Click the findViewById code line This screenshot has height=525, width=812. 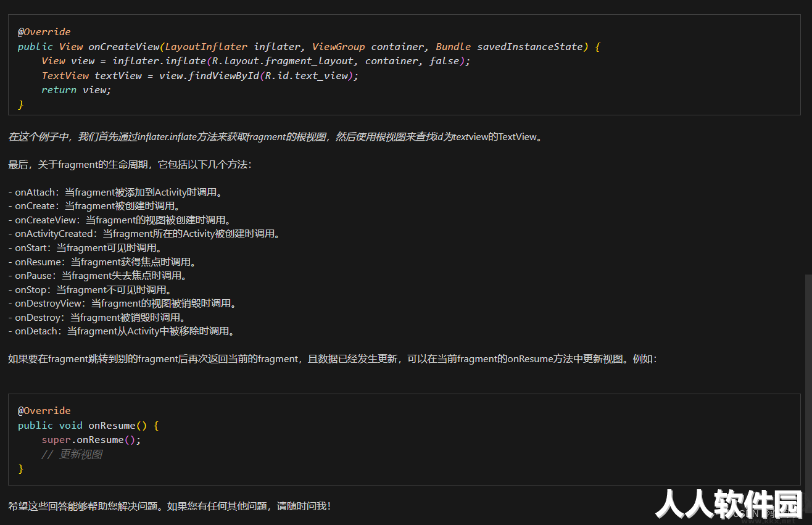tap(200, 75)
